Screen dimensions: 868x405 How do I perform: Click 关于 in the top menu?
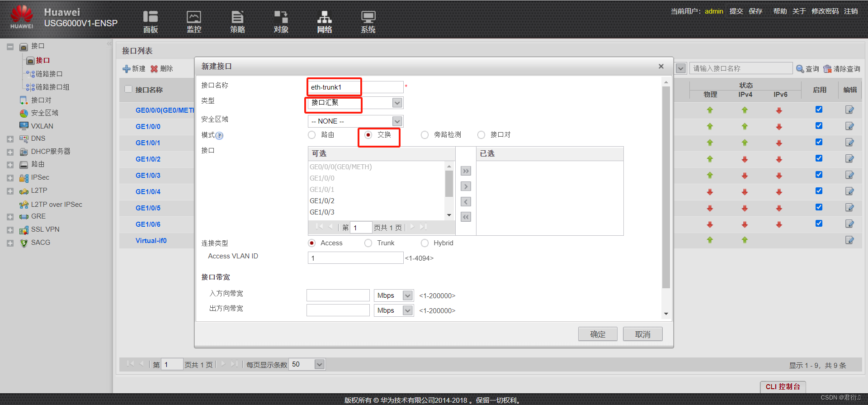799,11
